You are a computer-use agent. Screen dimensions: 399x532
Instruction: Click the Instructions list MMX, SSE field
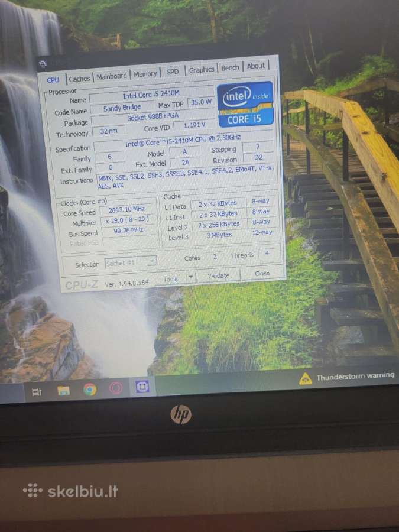186,179
